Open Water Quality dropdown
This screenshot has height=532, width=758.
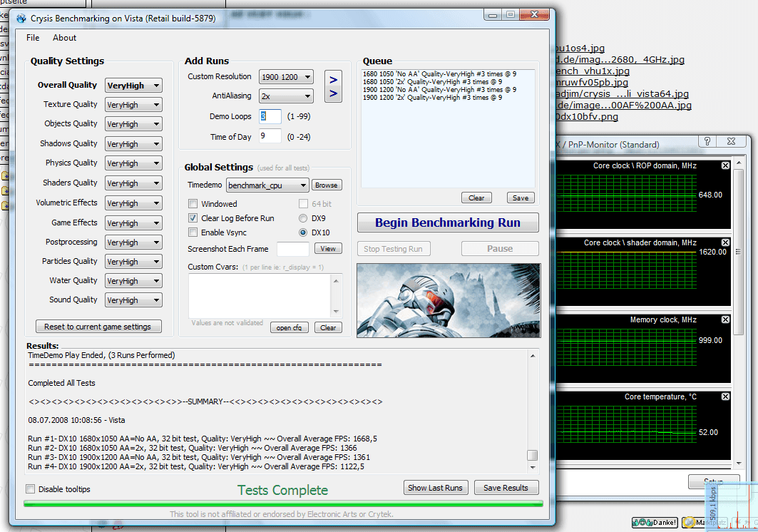pos(133,281)
